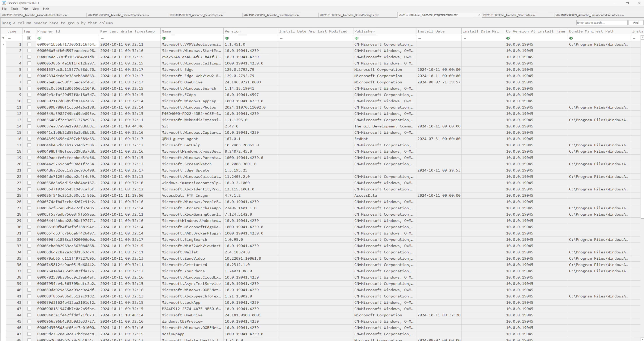Tag the Microsoft.Wallet row on line 34

[x=29, y=252]
